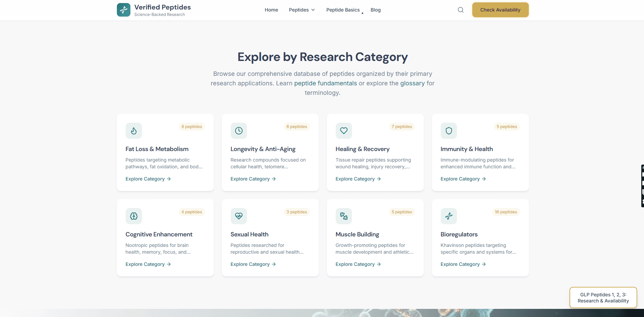Screen dimensions: 644x317
Task: Click the Cognitive Enhancement brain icon
Action: (134, 216)
